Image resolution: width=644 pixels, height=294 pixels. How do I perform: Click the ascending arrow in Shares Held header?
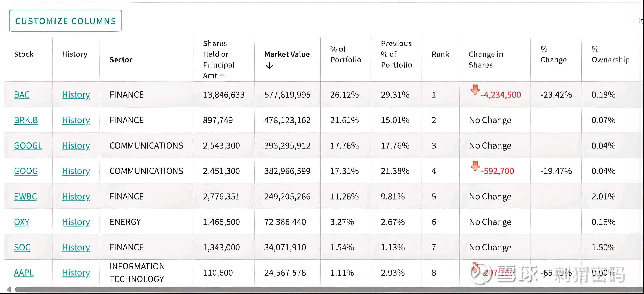coord(223,76)
